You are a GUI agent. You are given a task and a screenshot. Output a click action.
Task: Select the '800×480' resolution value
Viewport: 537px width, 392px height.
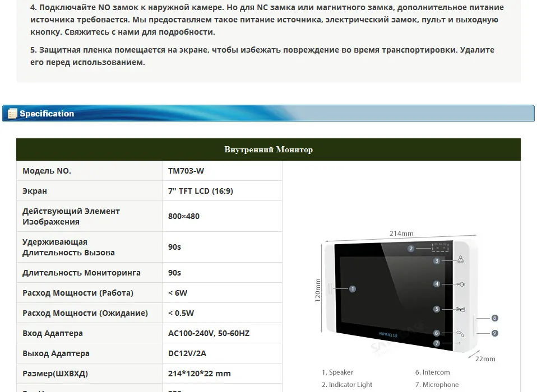coord(183,216)
